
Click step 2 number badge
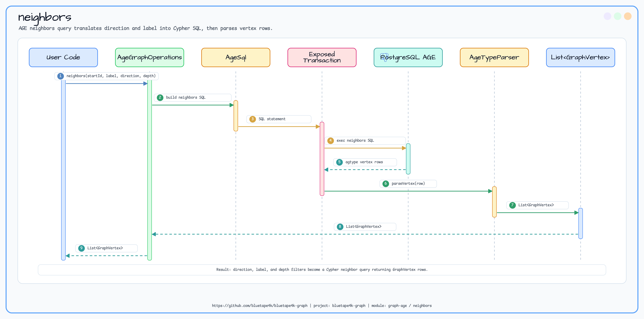tap(160, 98)
